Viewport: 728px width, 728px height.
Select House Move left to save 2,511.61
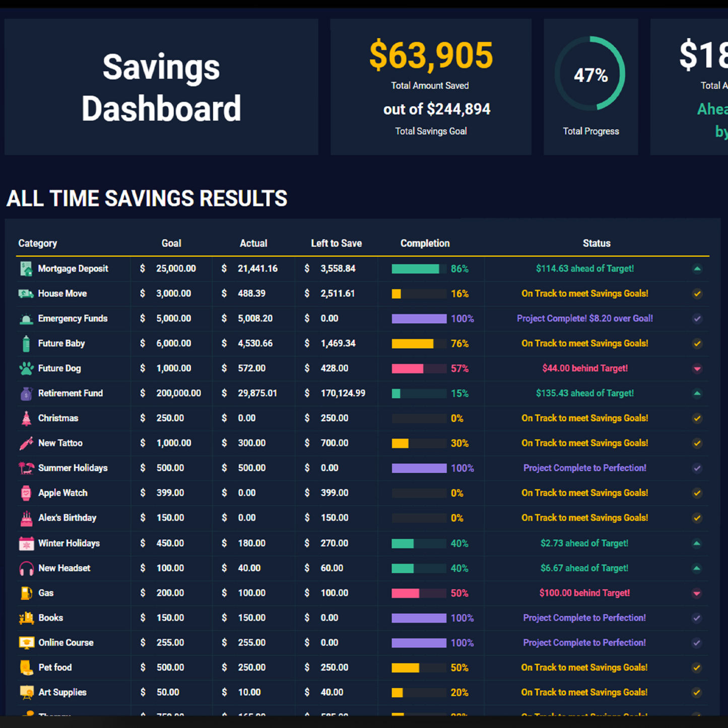point(337,294)
